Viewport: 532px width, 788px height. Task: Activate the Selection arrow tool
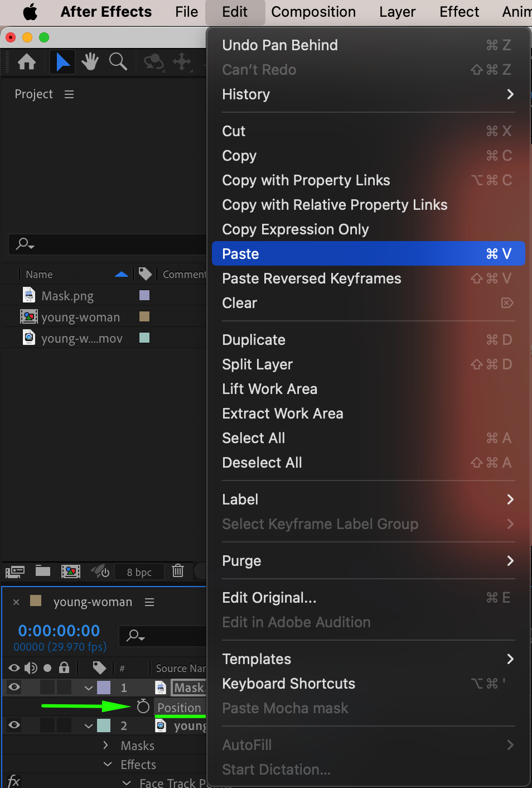point(62,61)
